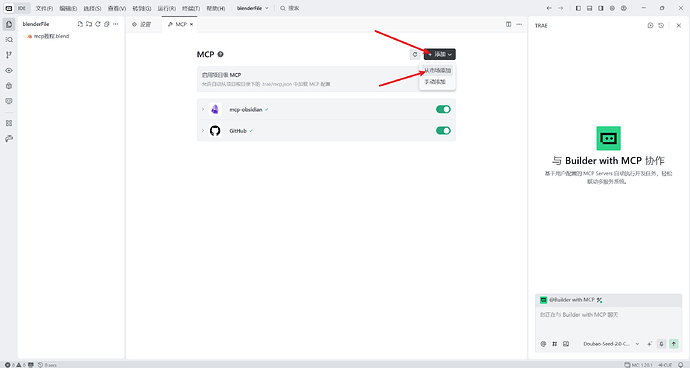Open the Run (R) menu
The width and height of the screenshot is (690, 368).
point(167,8)
